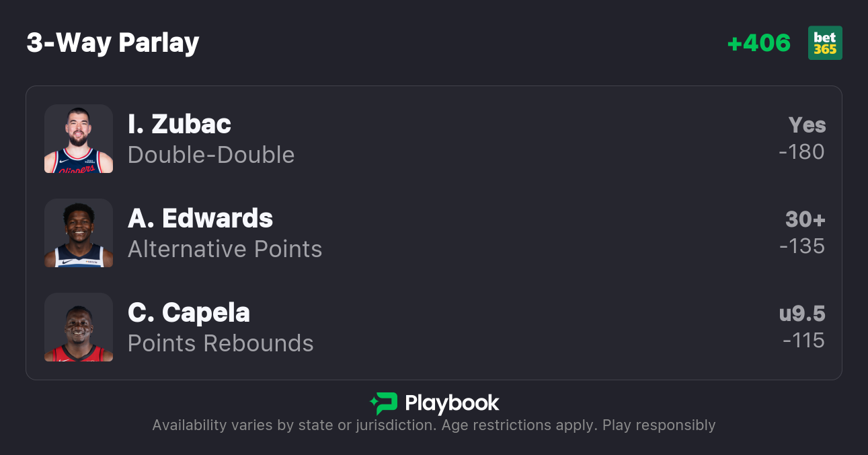Select the +406 parlay odds
Screen dimensions: 868x455
pos(759,43)
